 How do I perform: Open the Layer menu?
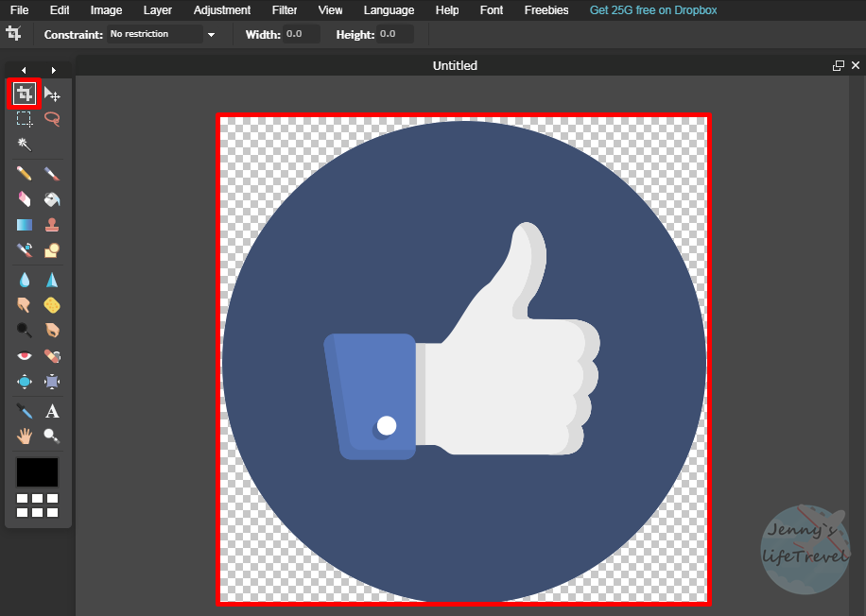point(157,10)
